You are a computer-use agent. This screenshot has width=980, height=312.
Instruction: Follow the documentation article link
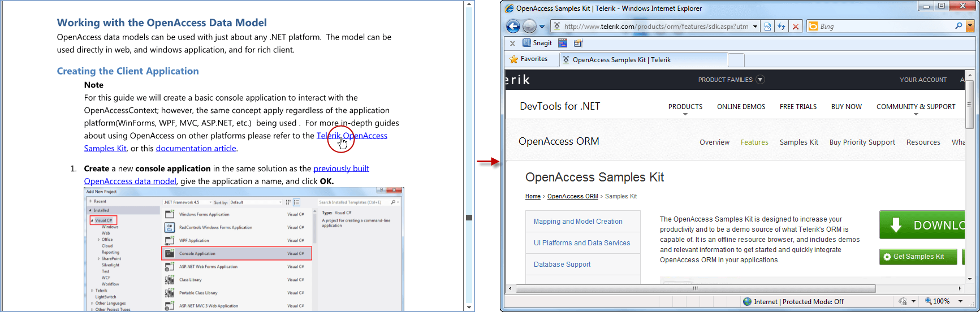[x=196, y=149]
